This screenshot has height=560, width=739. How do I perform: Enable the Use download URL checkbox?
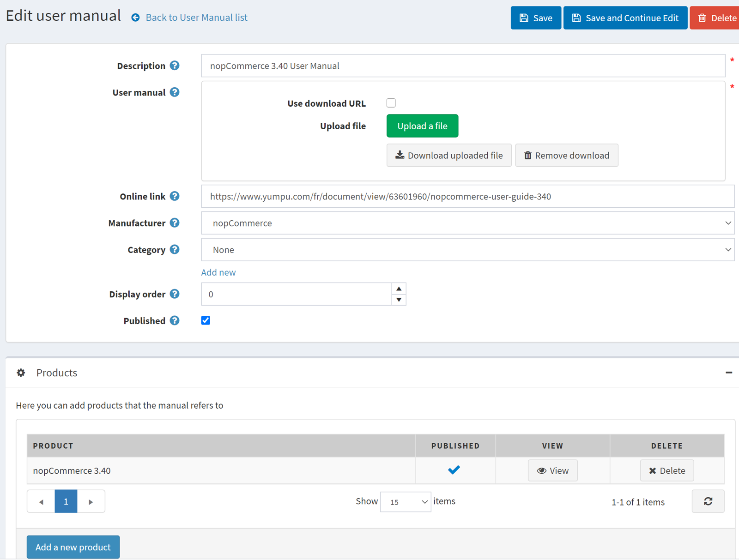tap(391, 103)
